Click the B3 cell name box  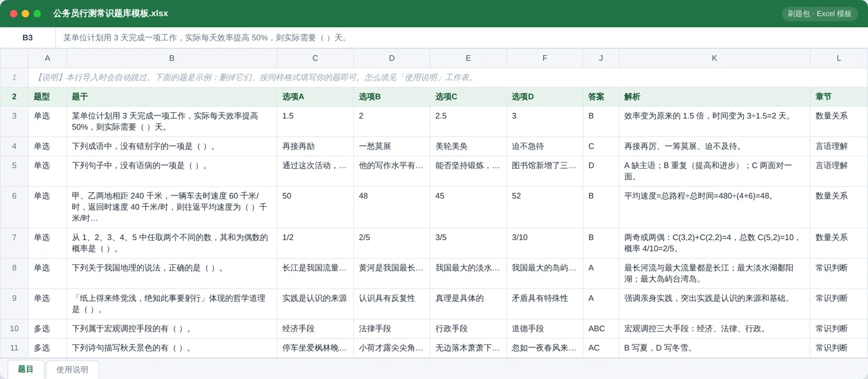[27, 38]
